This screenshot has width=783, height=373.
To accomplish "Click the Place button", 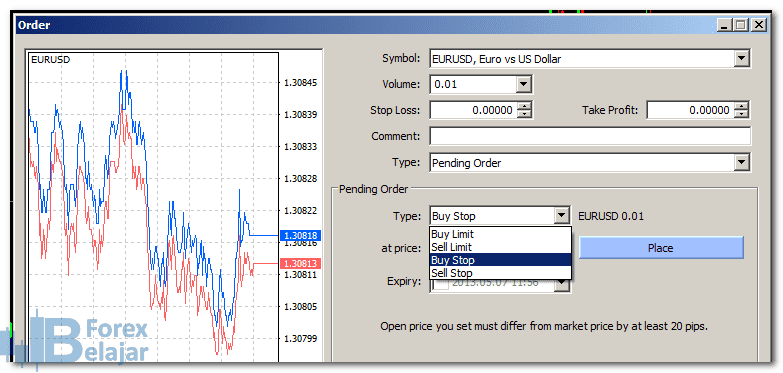I will click(x=661, y=248).
